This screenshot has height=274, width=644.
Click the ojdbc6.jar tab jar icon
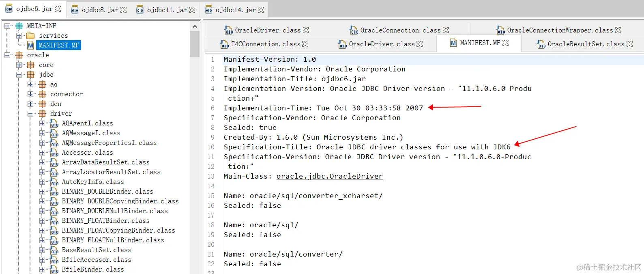9,9
